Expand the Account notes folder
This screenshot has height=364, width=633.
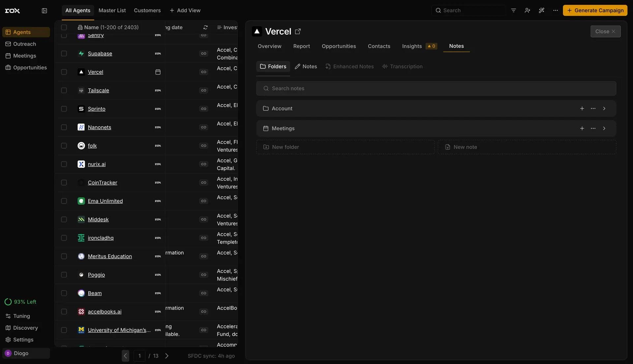click(x=604, y=108)
